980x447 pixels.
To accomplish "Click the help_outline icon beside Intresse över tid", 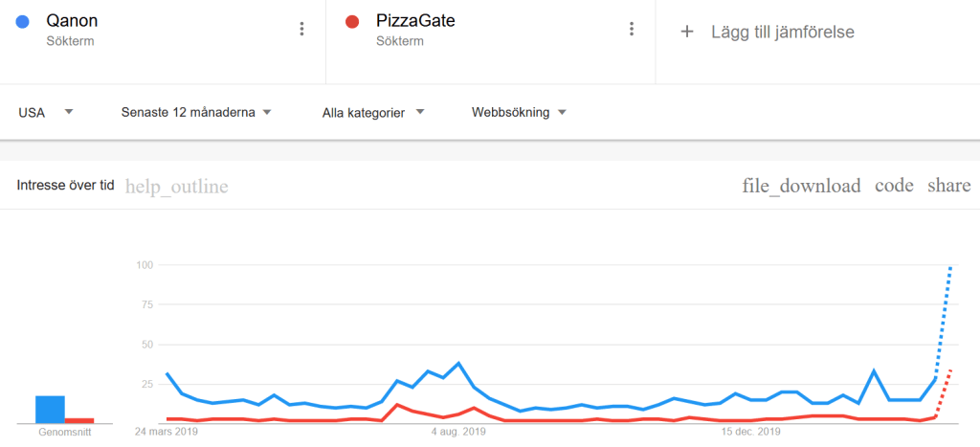I will (x=177, y=187).
